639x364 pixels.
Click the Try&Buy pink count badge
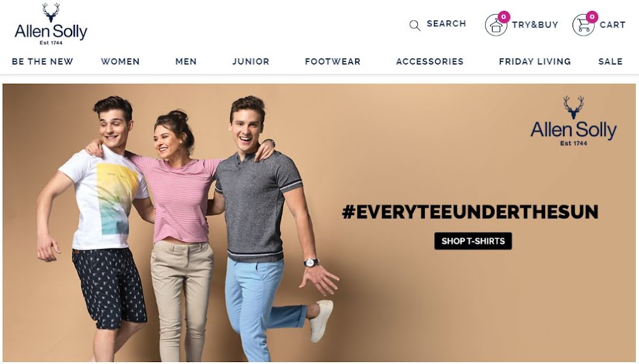click(504, 17)
